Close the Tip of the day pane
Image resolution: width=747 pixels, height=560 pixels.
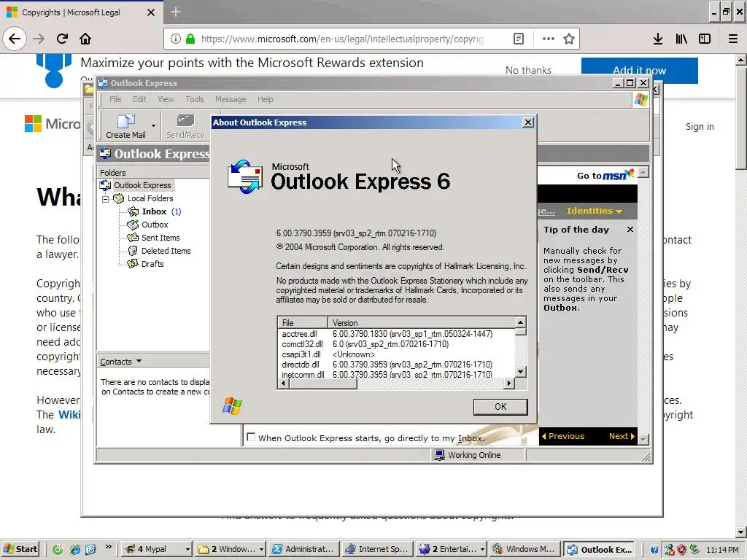(x=630, y=230)
